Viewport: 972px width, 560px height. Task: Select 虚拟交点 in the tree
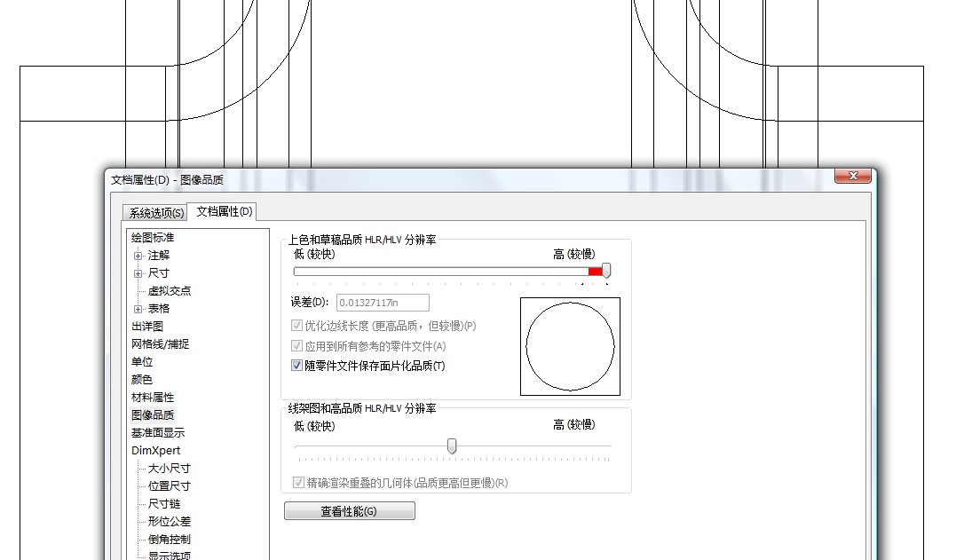[x=170, y=290]
